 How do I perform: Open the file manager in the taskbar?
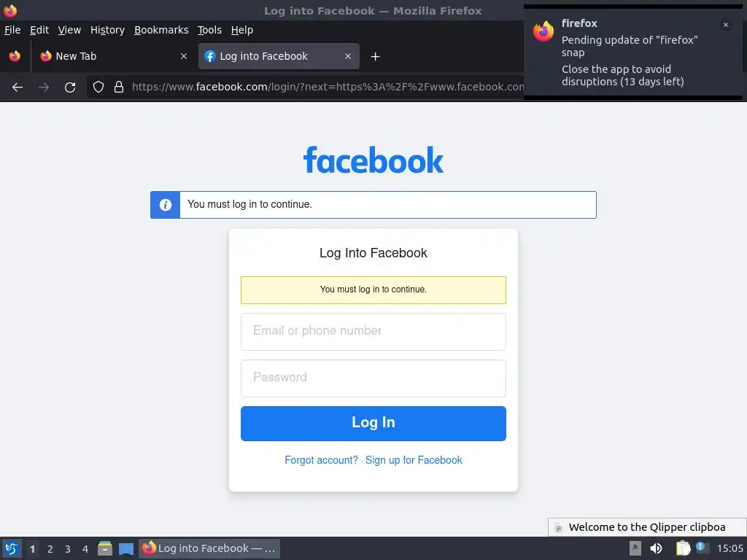tap(105, 548)
